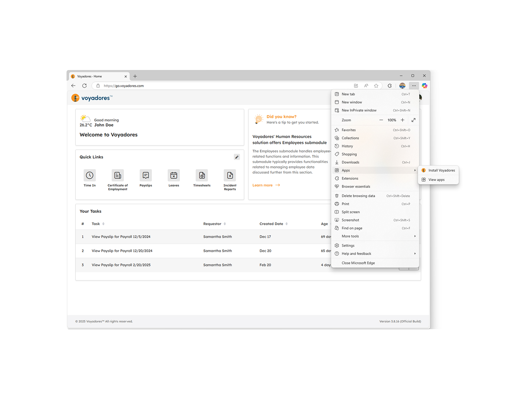Open the browser profile avatar
The height and width of the screenshot is (399, 532).
[x=402, y=86]
